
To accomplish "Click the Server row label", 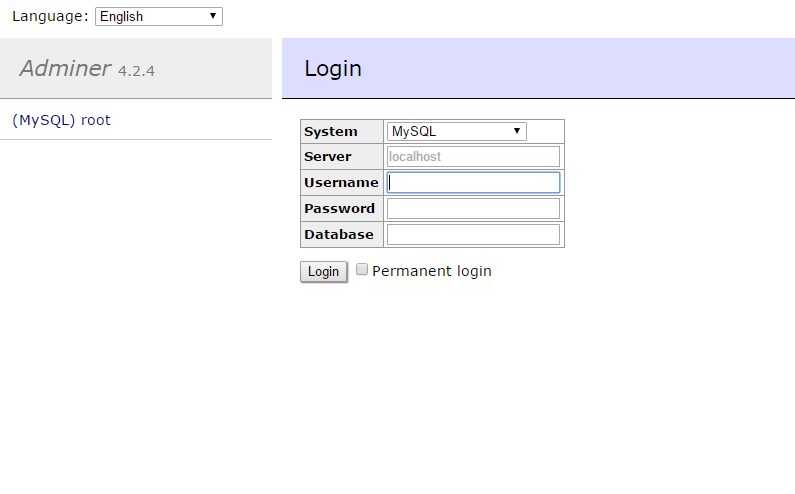I will (328, 157).
